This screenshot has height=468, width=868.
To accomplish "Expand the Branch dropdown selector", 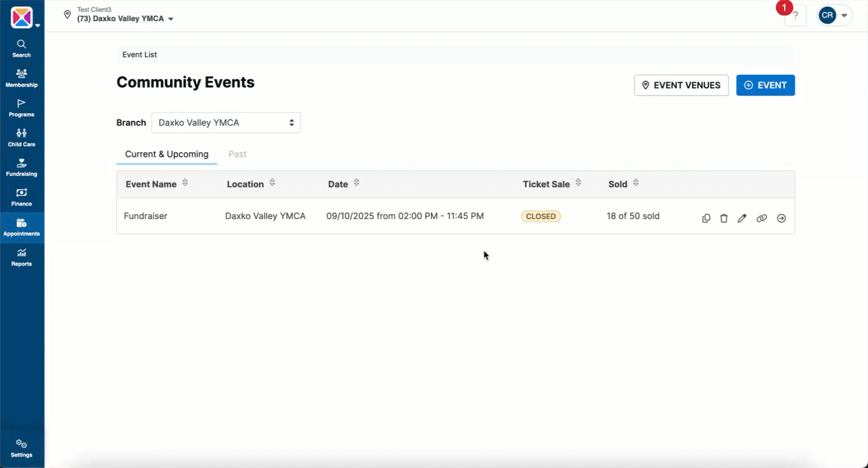I will (225, 123).
